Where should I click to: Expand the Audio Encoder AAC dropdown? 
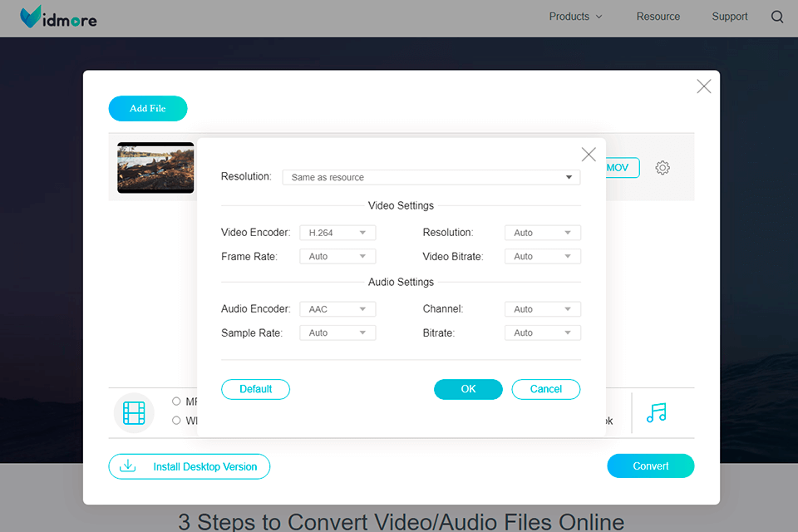pyautogui.click(x=337, y=309)
